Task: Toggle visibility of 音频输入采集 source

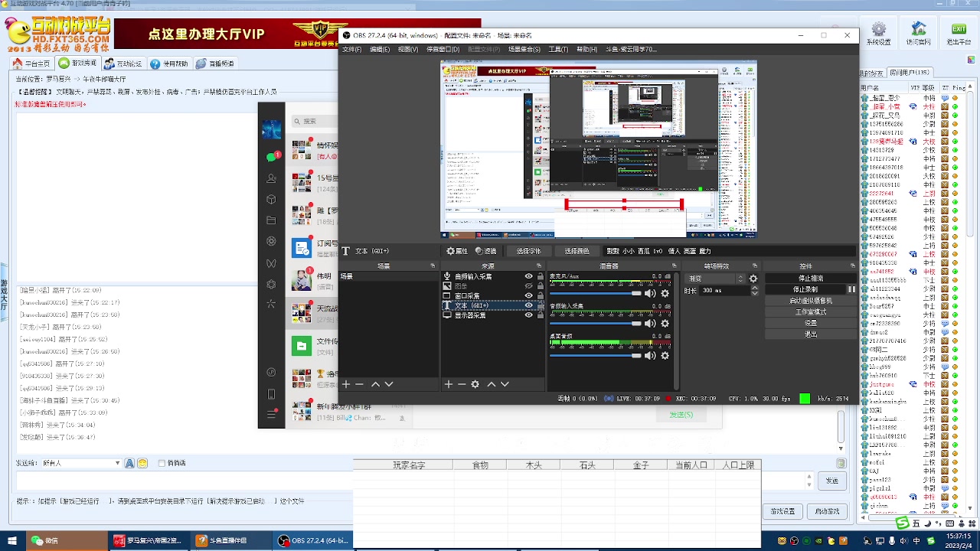Action: (x=528, y=276)
